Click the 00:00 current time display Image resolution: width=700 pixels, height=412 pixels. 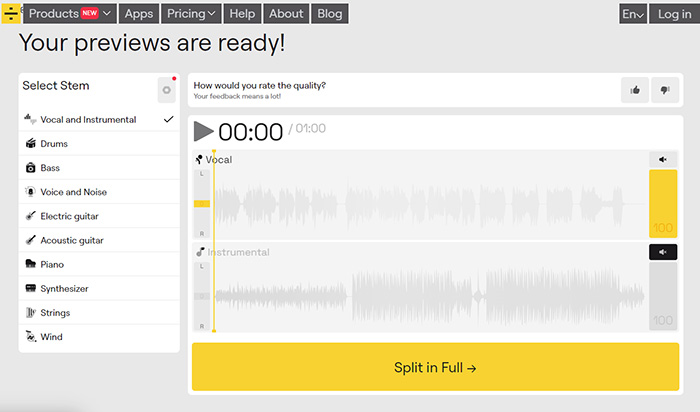250,132
